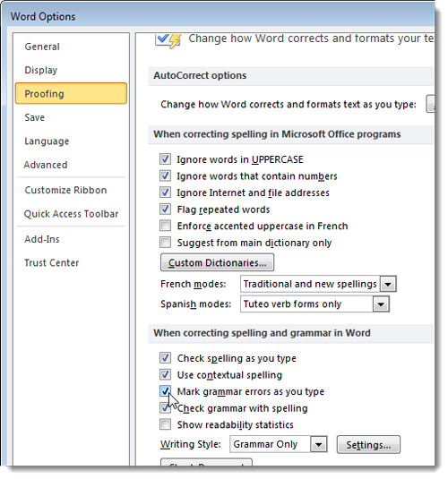Screen dimensions: 448x479
Task: Open the Add-Ins category
Action: [42, 239]
